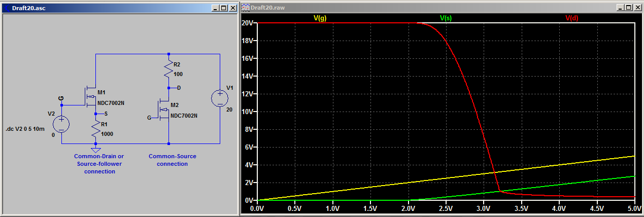The height and width of the screenshot is (217, 644).
Task: Click the NDC7002N label under M1
Action: (x=111, y=103)
